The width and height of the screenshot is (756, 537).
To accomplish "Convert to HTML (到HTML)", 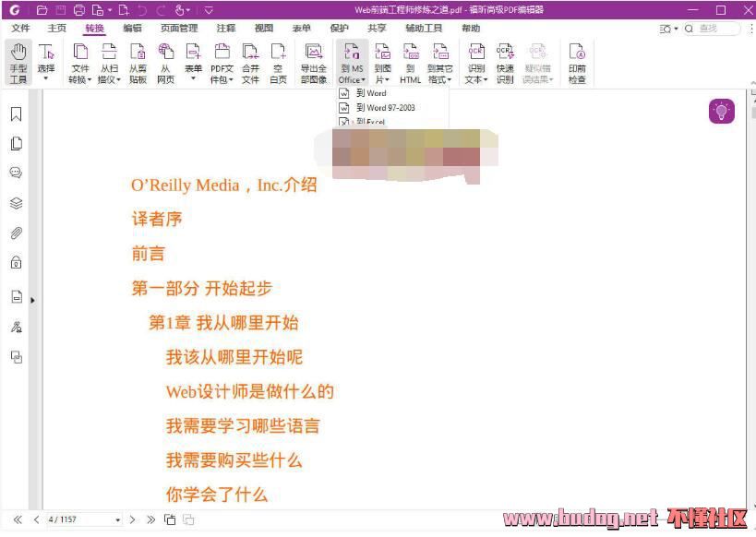I will pos(410,63).
